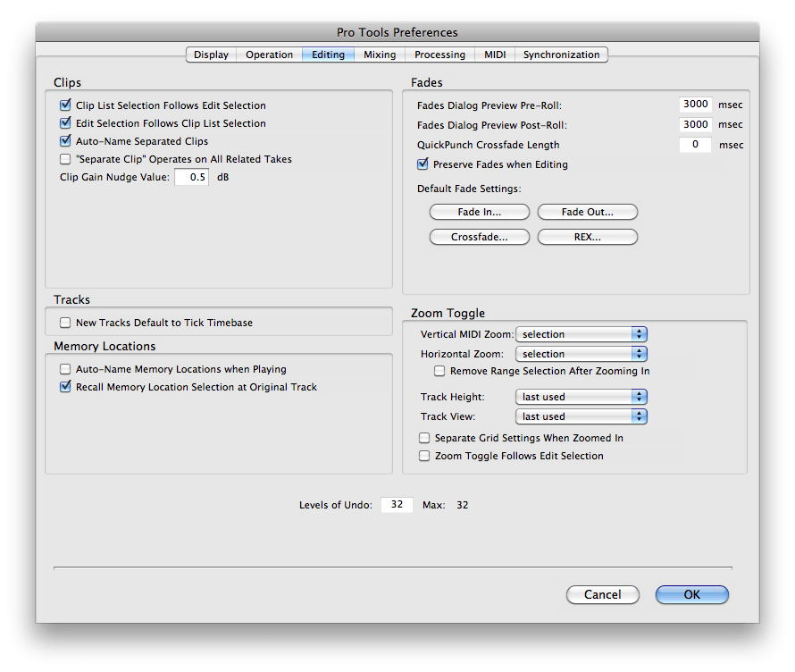Check Separate Grid Settings When Zoomed In
Image resolution: width=795 pixels, height=672 pixels.
424,438
